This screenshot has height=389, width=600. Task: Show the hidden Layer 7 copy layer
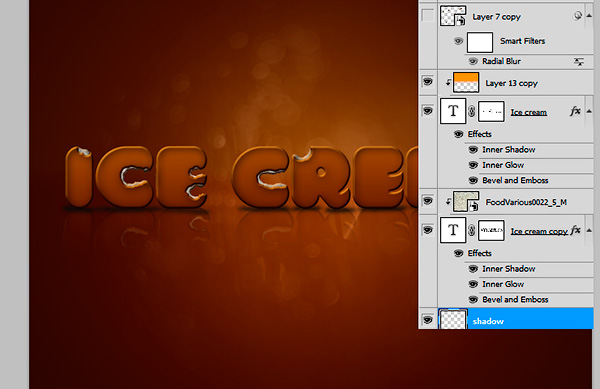[428, 16]
